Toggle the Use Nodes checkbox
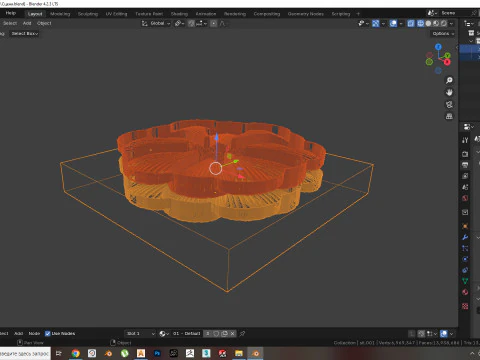Viewport: 480px width, 360px height. tap(47, 333)
